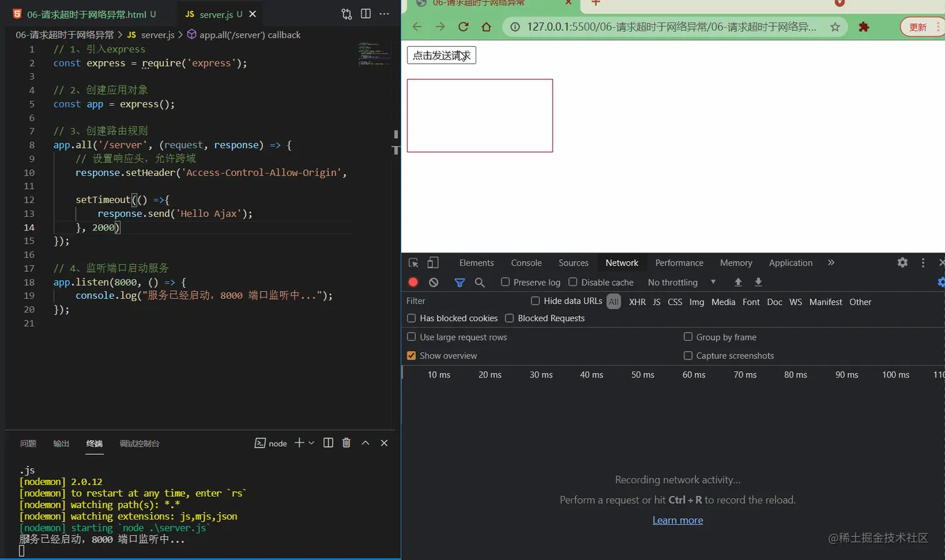Open the new terminal launch profile dropdown
Screen dimensions: 945x560
311,442
